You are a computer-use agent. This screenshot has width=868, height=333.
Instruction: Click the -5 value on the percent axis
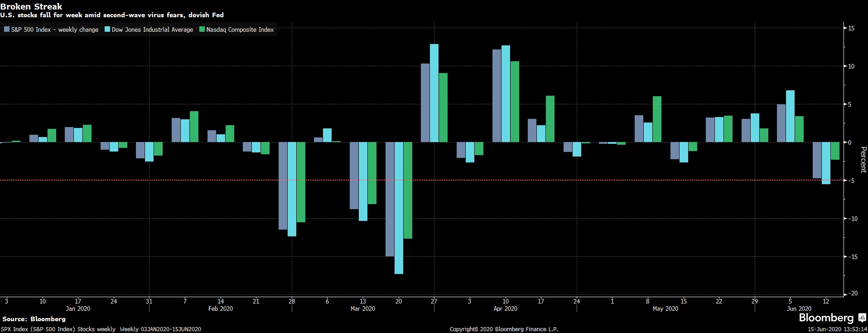pyautogui.click(x=851, y=181)
